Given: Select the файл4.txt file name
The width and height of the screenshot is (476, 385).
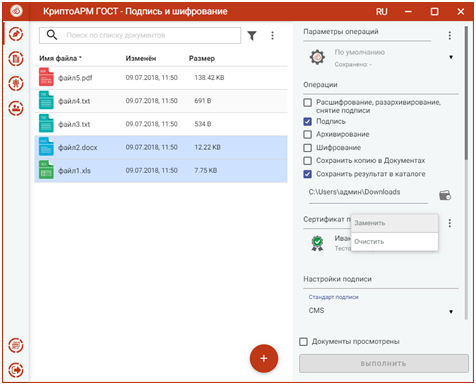Looking at the screenshot, I should pyautogui.click(x=74, y=101).
